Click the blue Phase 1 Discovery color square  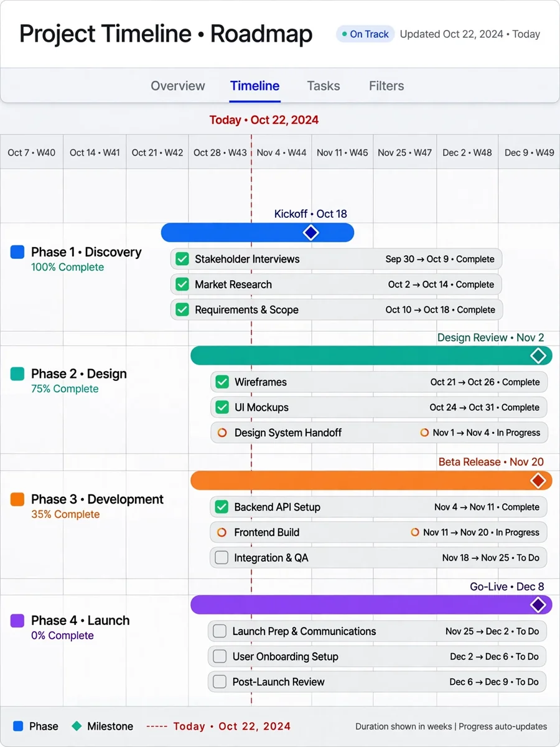point(17,252)
